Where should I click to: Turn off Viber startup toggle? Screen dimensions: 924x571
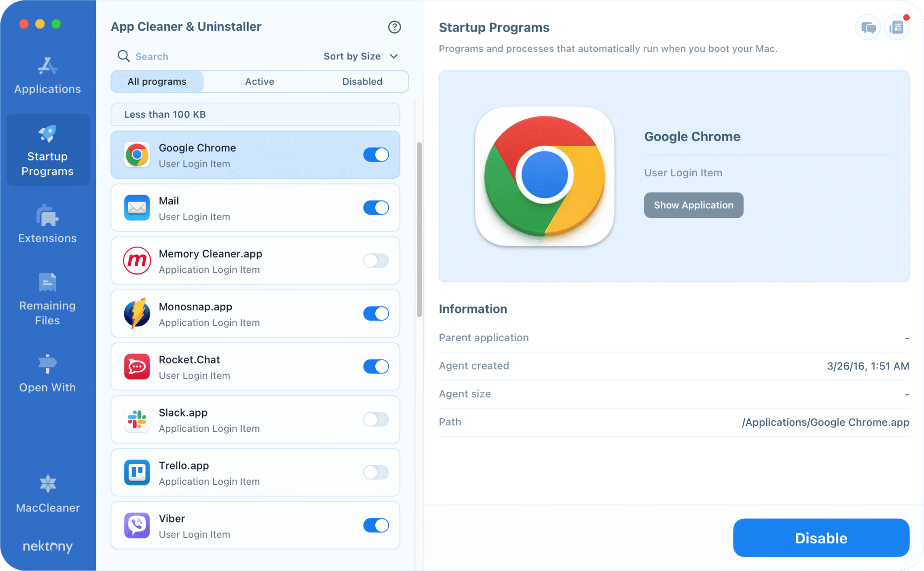pos(376,525)
